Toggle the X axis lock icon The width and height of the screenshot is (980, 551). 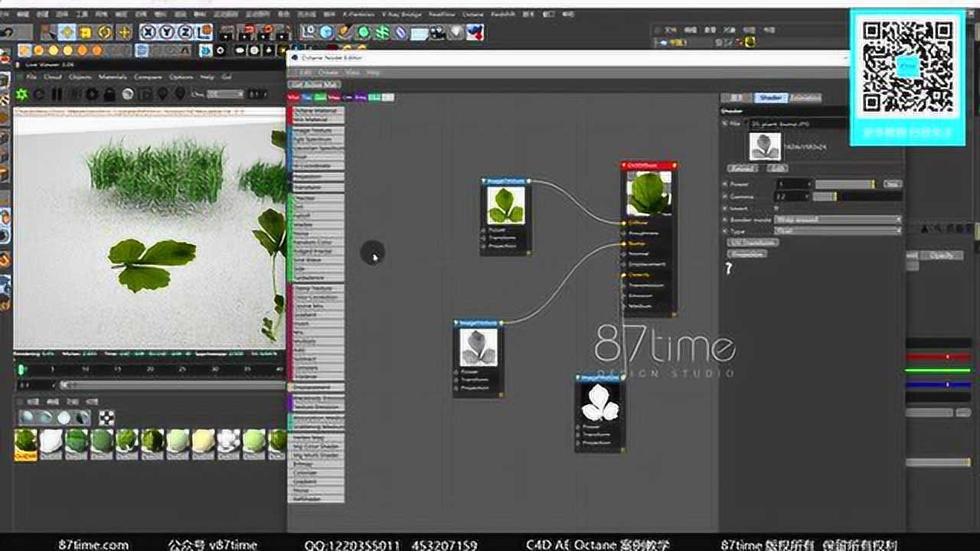pyautogui.click(x=148, y=32)
